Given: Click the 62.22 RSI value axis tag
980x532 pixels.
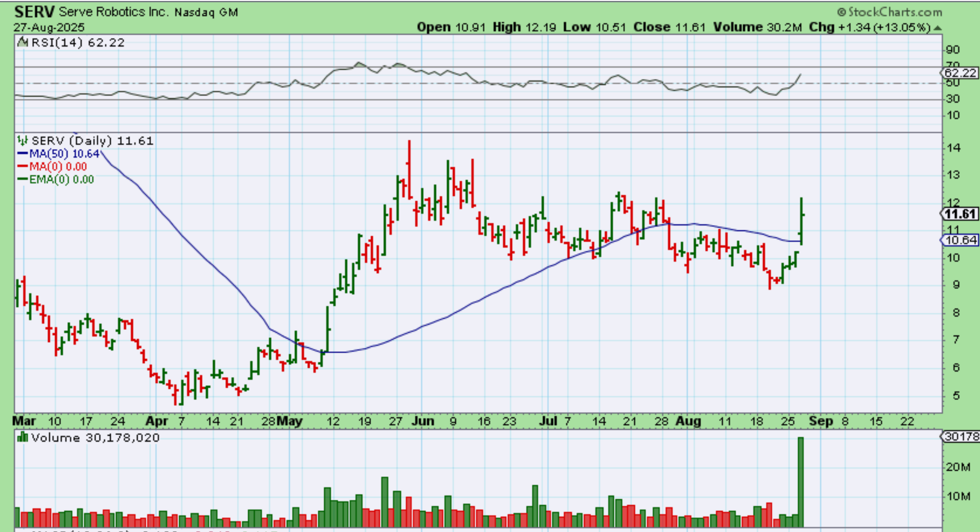Looking at the screenshot, I should [959, 73].
